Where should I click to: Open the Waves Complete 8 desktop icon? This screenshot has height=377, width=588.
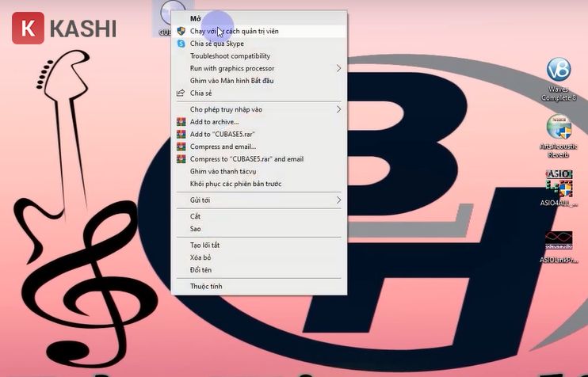559,70
